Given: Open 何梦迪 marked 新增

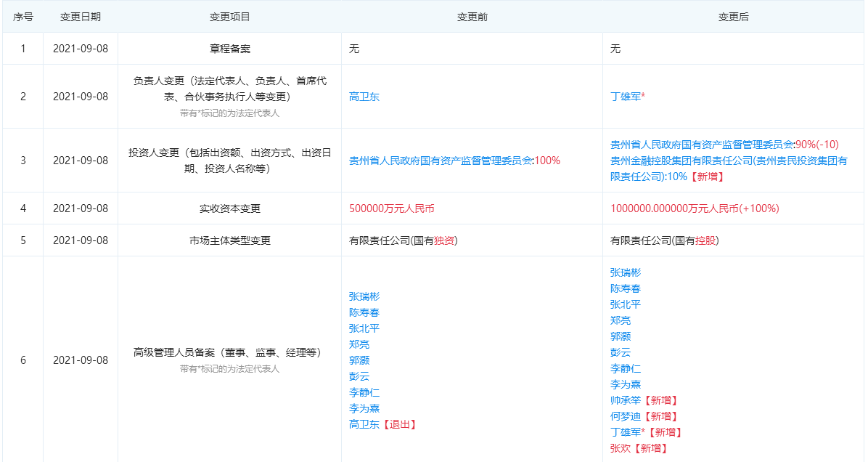Looking at the screenshot, I should point(625,416).
